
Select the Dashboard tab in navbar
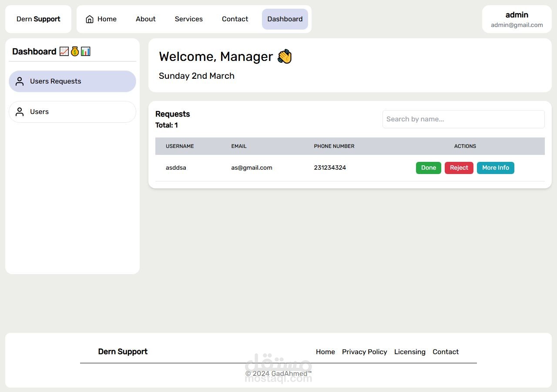click(285, 19)
